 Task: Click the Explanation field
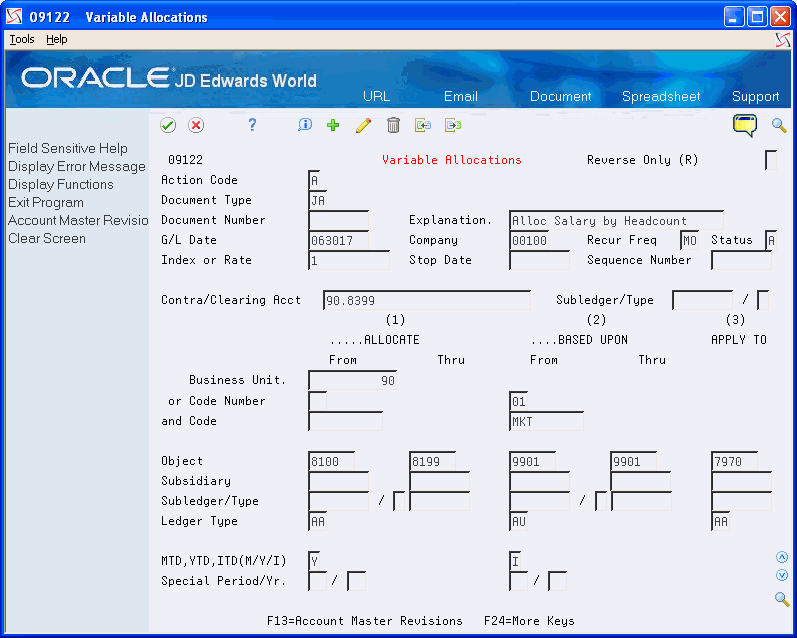click(x=617, y=220)
